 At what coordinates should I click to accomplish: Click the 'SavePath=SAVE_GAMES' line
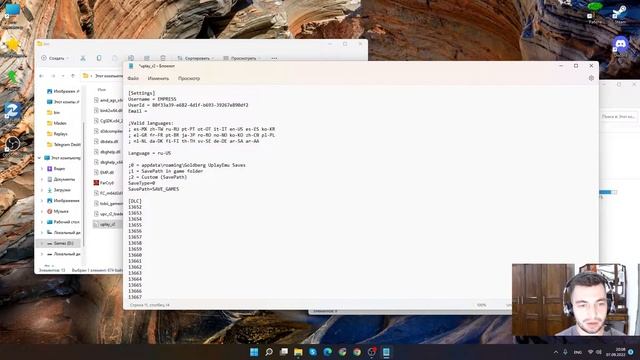153,189
